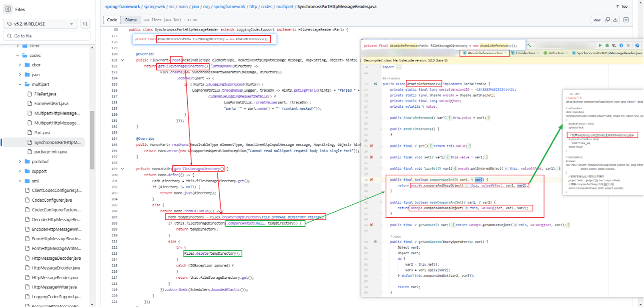Screen dimensions: 644x307
Task: Open HttpMessageWriter.java in file tree
Action: click(54, 287)
